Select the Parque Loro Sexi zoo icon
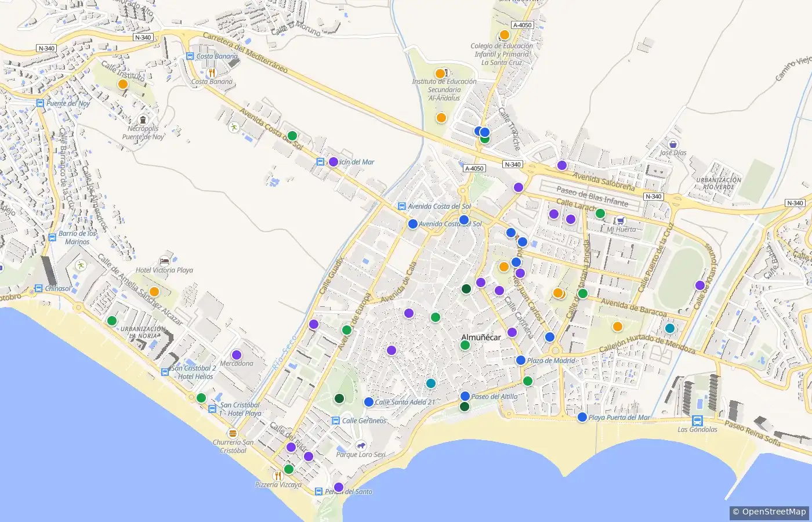 pyautogui.click(x=361, y=445)
